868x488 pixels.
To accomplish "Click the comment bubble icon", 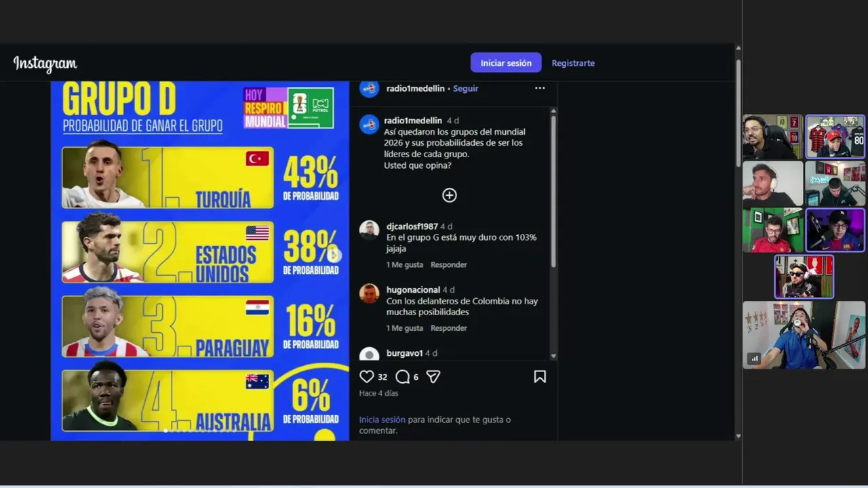I will click(403, 377).
